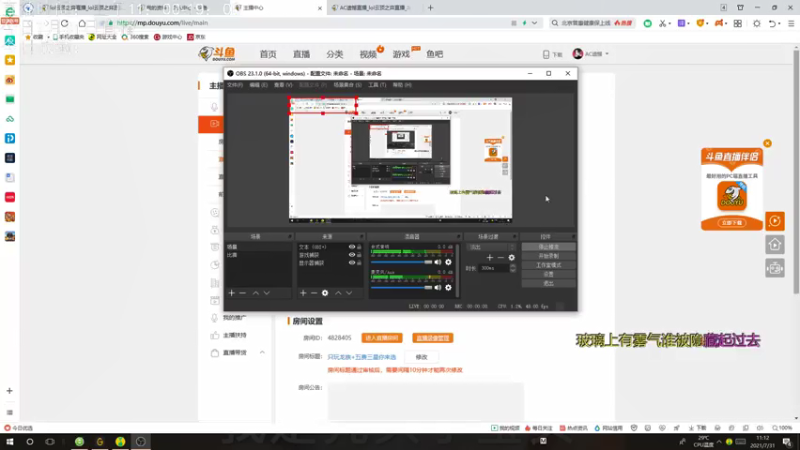Screen dimensions: 800x450
Task: Go to 首页 in Douyu top navigation
Action: [268, 54]
